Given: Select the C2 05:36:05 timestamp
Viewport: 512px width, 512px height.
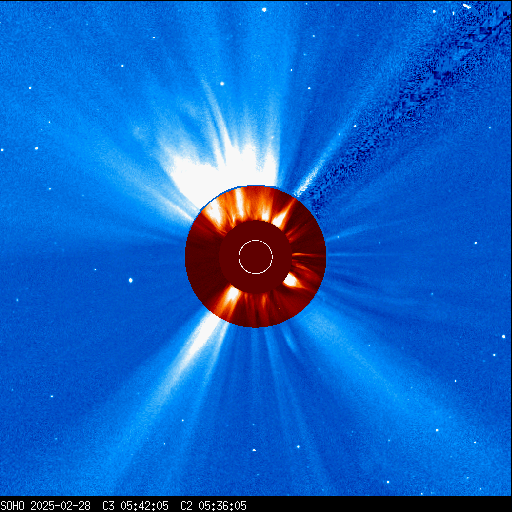Looking at the screenshot, I should [213, 506].
